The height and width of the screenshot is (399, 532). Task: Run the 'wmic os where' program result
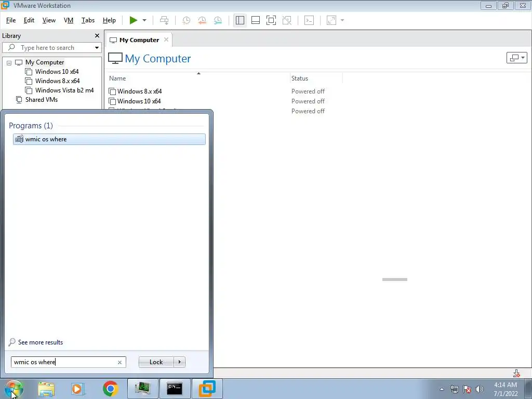point(109,139)
